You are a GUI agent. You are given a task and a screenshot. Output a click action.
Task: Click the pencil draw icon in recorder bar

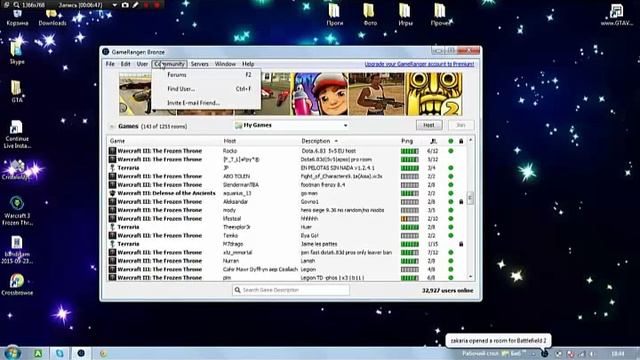[136, 5]
